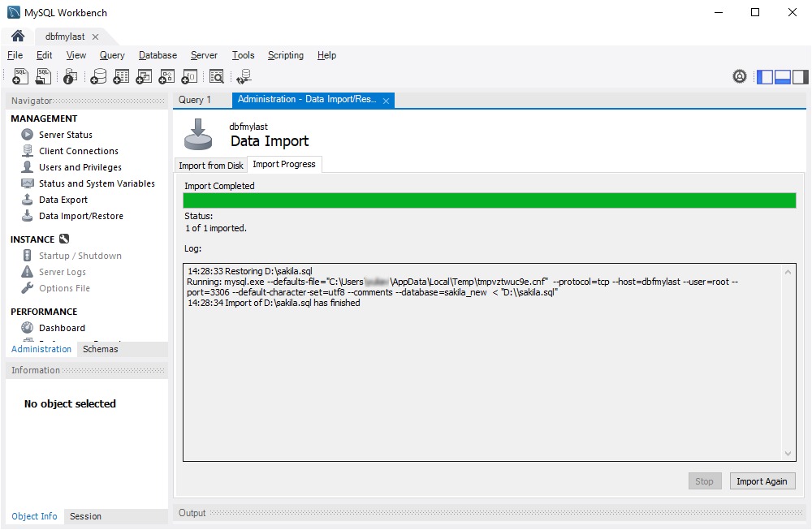Open the Workbench preferences gear icon

[740, 76]
